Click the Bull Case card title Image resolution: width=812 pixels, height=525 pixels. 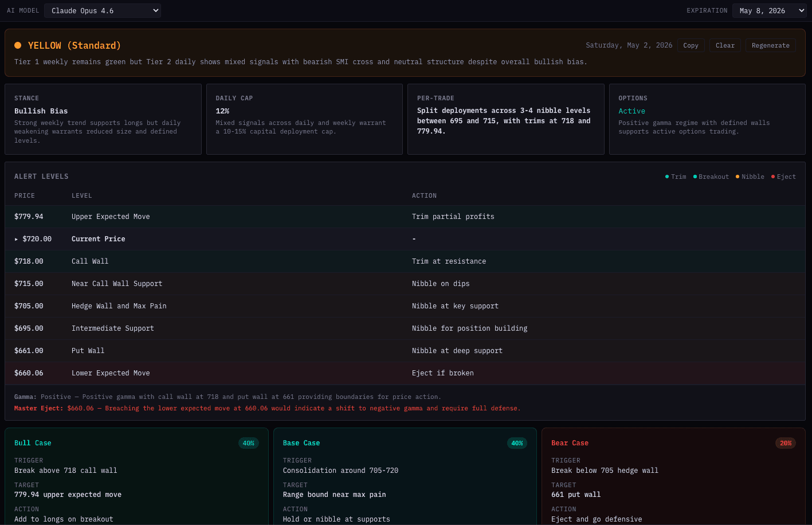[33, 443]
